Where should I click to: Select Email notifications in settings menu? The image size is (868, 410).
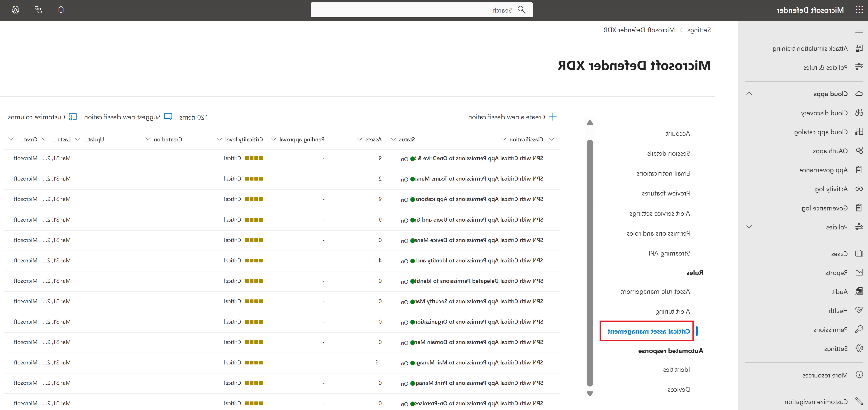coord(663,173)
